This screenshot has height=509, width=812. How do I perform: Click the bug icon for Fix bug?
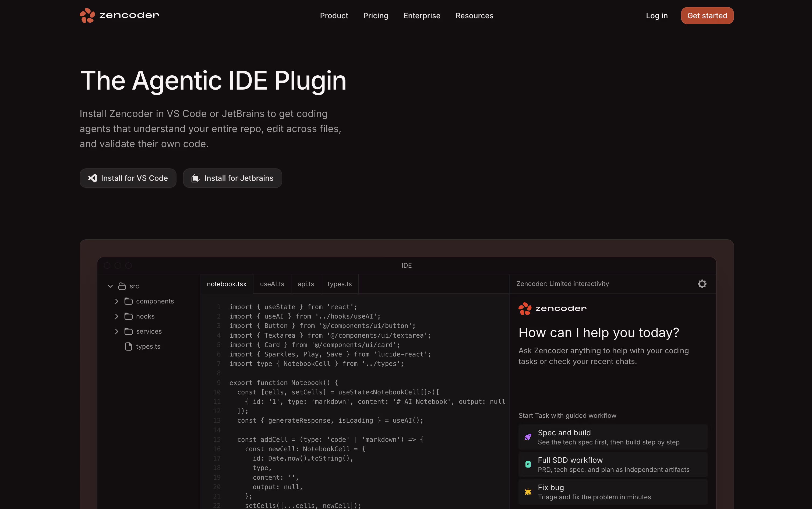click(528, 492)
